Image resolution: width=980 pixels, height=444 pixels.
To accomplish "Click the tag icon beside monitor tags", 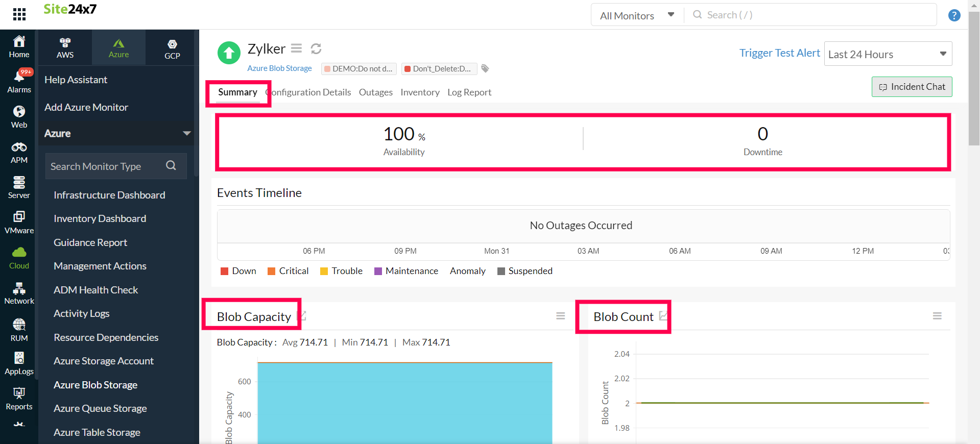I will click(485, 68).
